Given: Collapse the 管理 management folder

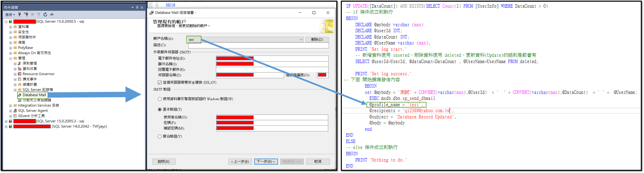Looking at the screenshot, I should pyautogui.click(x=11, y=58).
